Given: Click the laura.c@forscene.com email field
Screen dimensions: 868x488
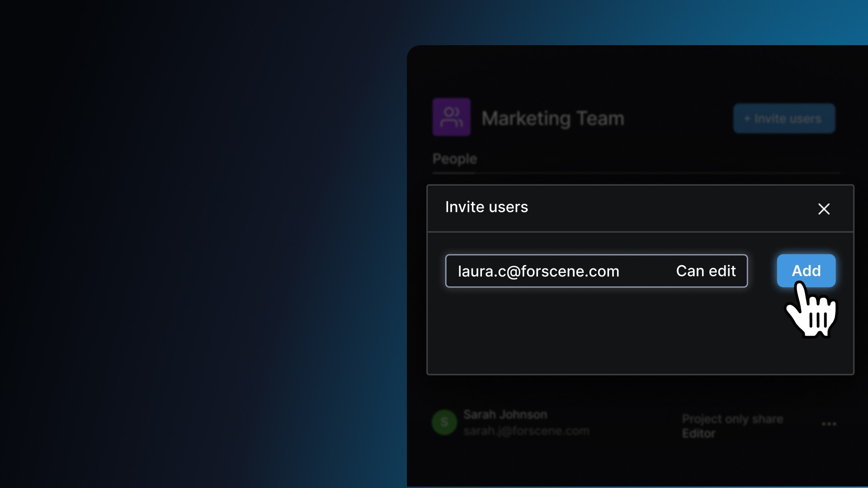Looking at the screenshot, I should pyautogui.click(x=538, y=271).
